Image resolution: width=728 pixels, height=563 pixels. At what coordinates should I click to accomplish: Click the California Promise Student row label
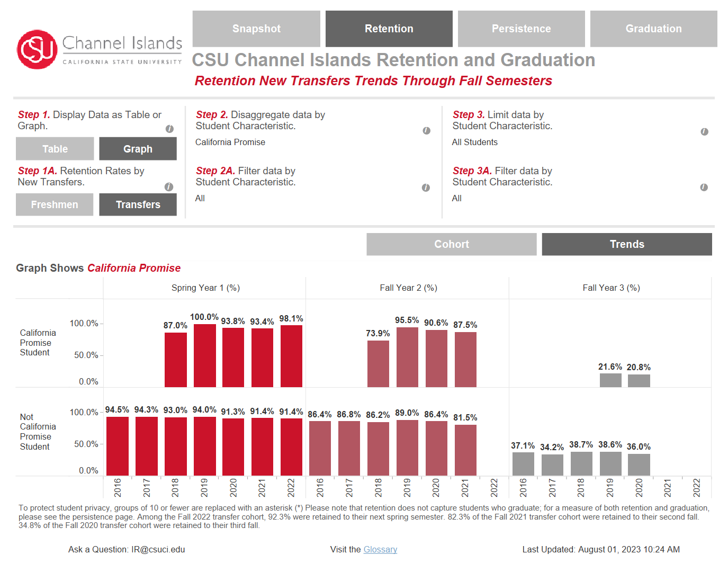[x=38, y=343]
